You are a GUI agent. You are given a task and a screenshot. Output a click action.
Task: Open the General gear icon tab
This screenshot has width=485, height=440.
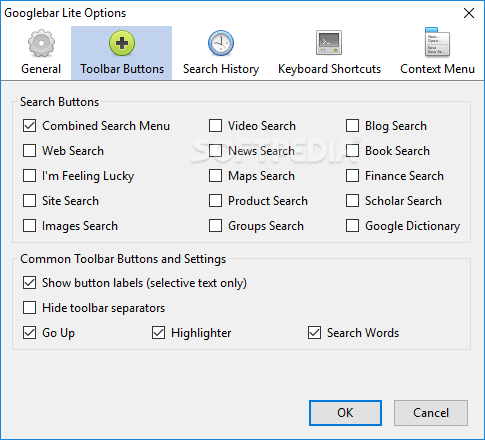tap(41, 43)
